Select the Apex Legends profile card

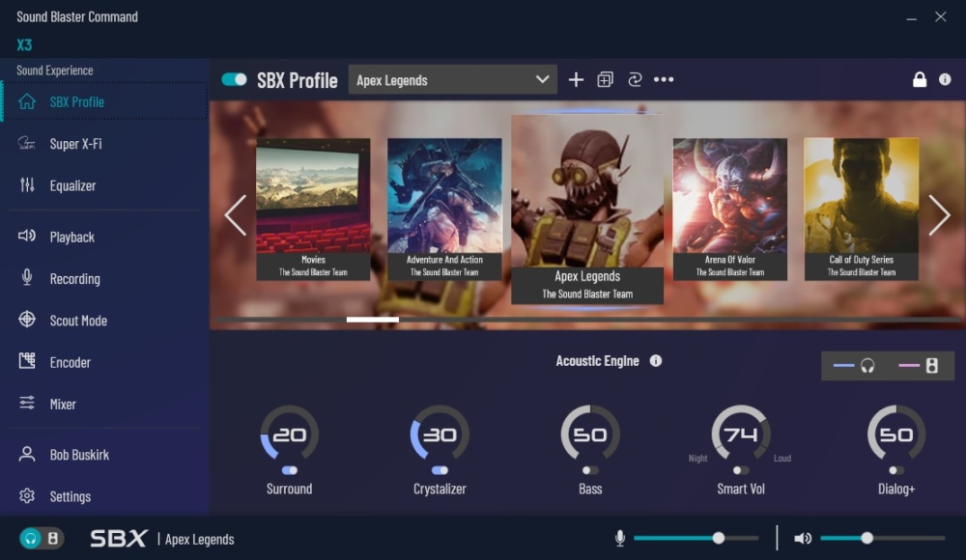click(587, 210)
